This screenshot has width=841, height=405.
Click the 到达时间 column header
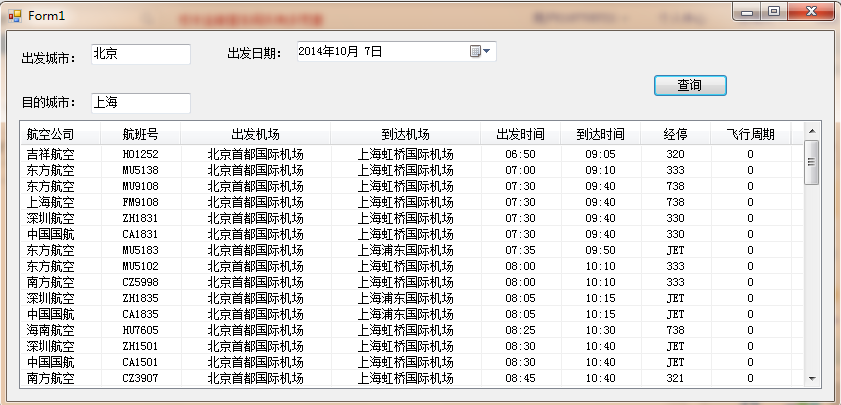(601, 134)
